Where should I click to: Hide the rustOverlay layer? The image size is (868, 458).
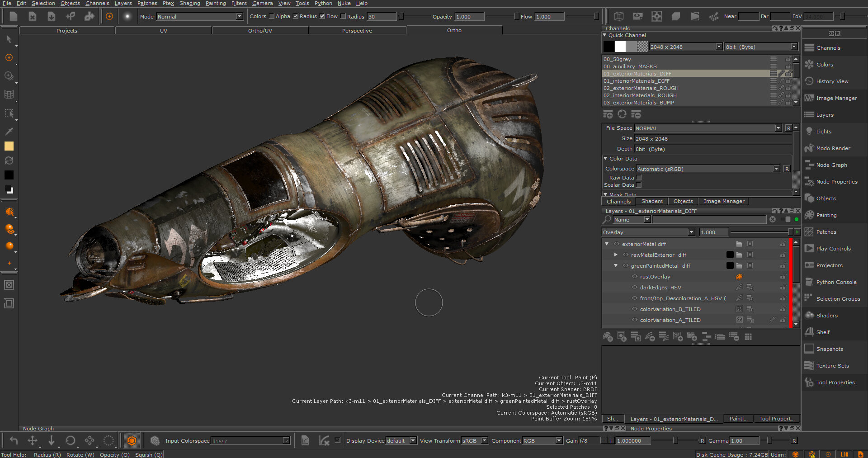click(635, 277)
